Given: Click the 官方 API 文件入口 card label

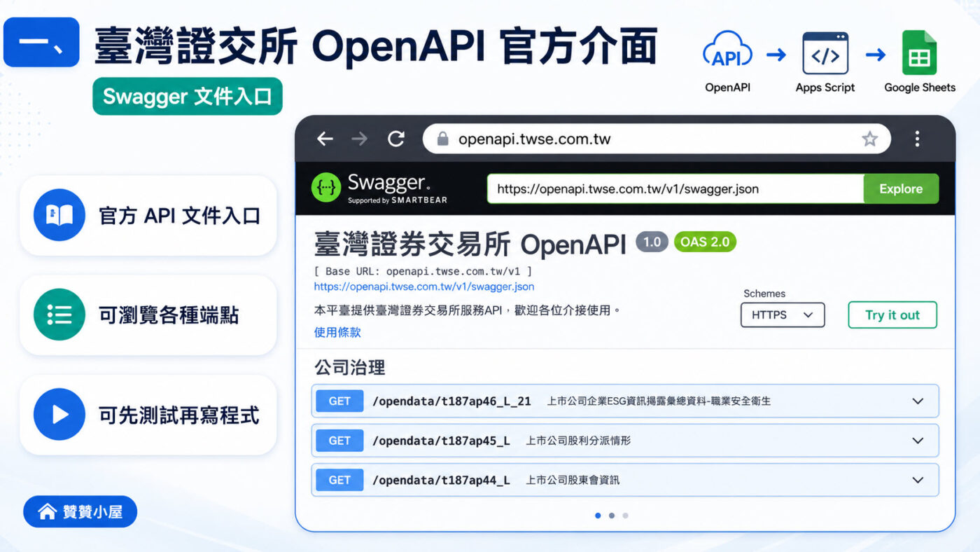Looking at the screenshot, I should pos(179,215).
